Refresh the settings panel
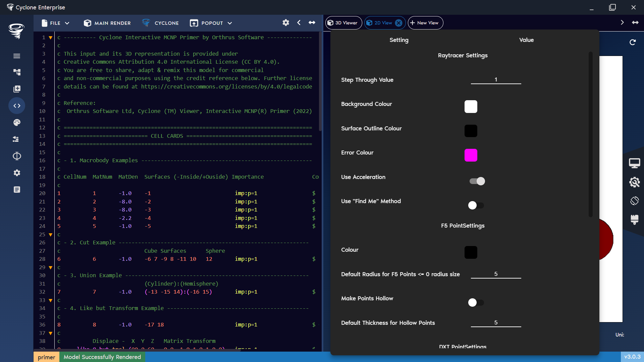This screenshot has width=644, height=362. tap(633, 42)
